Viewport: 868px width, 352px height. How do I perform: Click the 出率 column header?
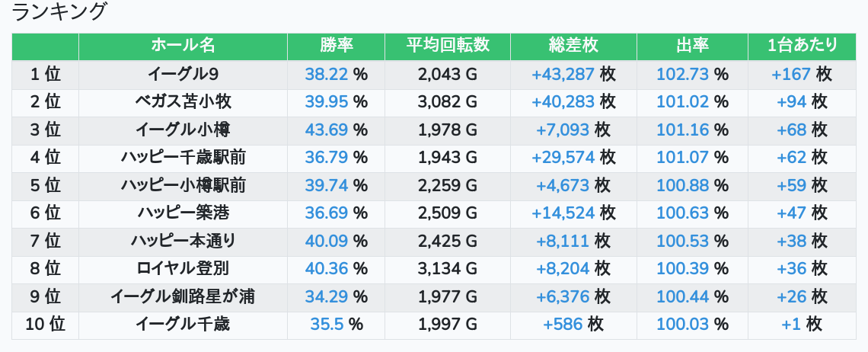pos(692,46)
